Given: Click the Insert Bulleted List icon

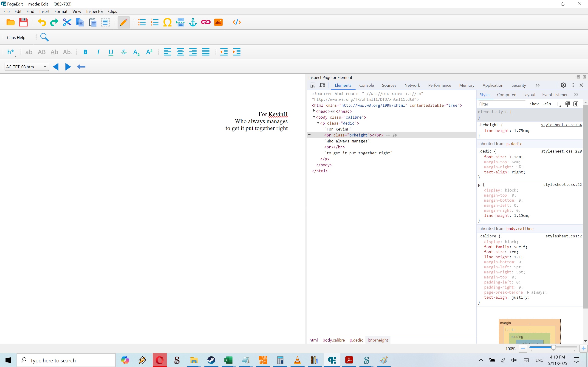Looking at the screenshot, I should coord(142,22).
